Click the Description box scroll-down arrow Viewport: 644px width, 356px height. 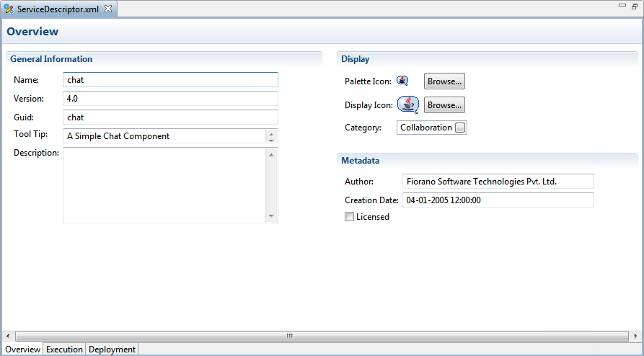click(x=271, y=215)
